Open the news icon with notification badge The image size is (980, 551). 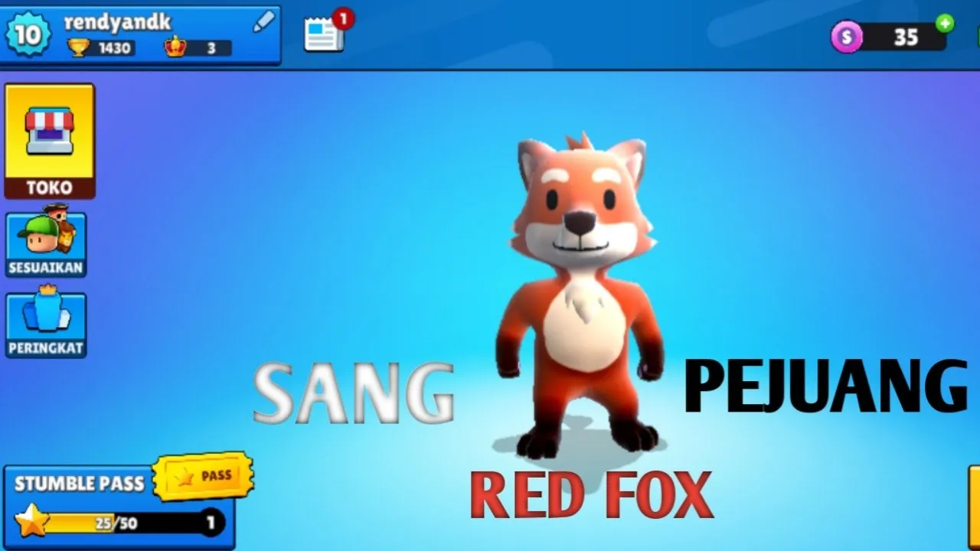coord(328,31)
